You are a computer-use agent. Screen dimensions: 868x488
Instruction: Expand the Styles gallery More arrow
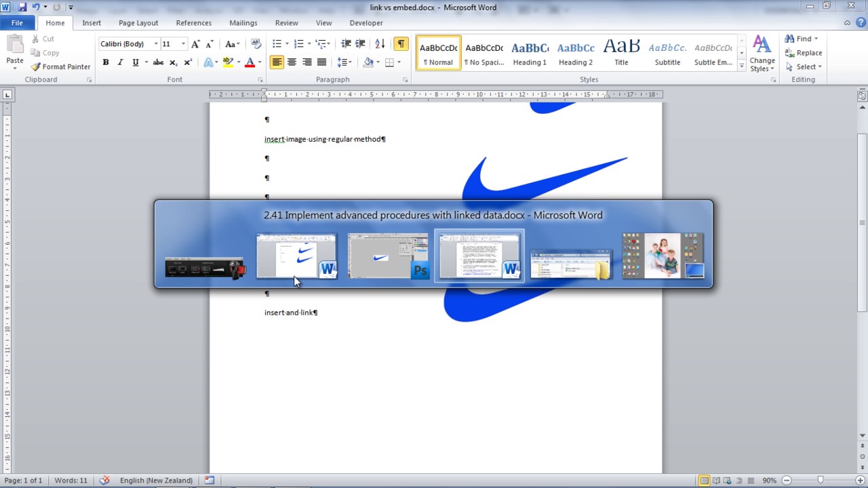(742, 66)
